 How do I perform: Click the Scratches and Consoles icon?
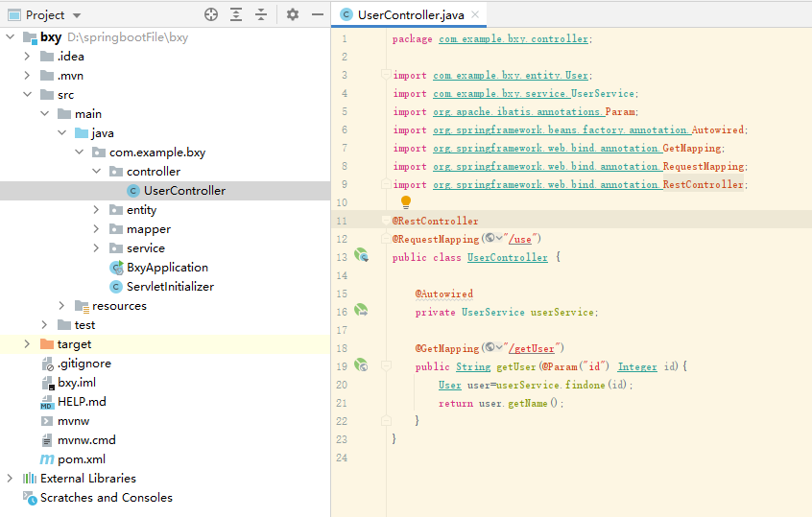point(30,498)
